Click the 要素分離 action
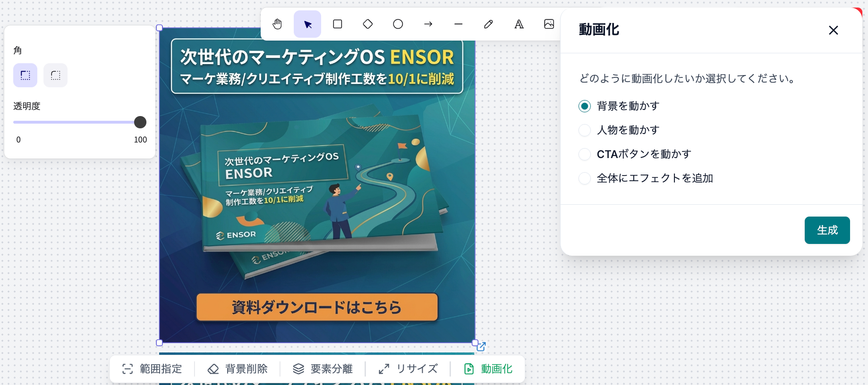The height and width of the screenshot is (385, 868). [x=323, y=369]
